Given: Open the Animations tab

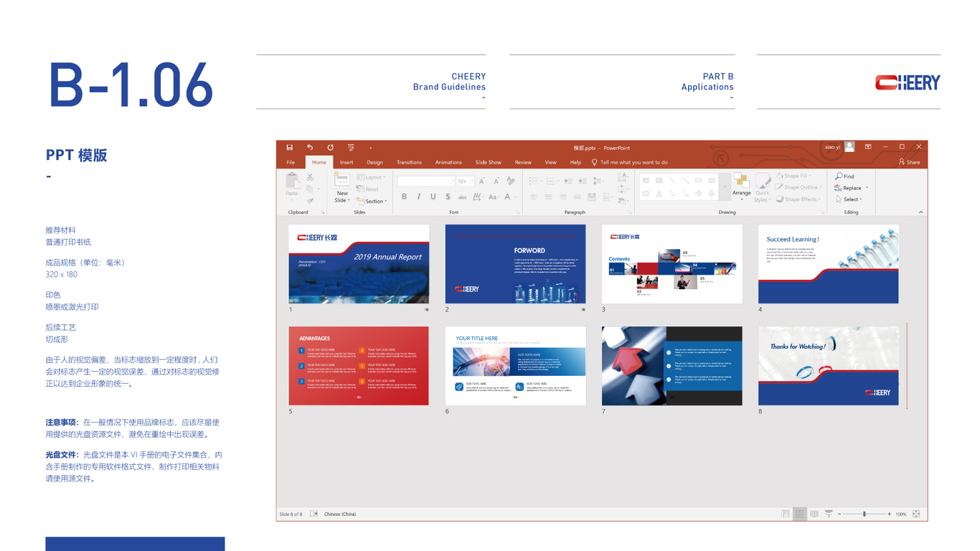Looking at the screenshot, I should [448, 162].
